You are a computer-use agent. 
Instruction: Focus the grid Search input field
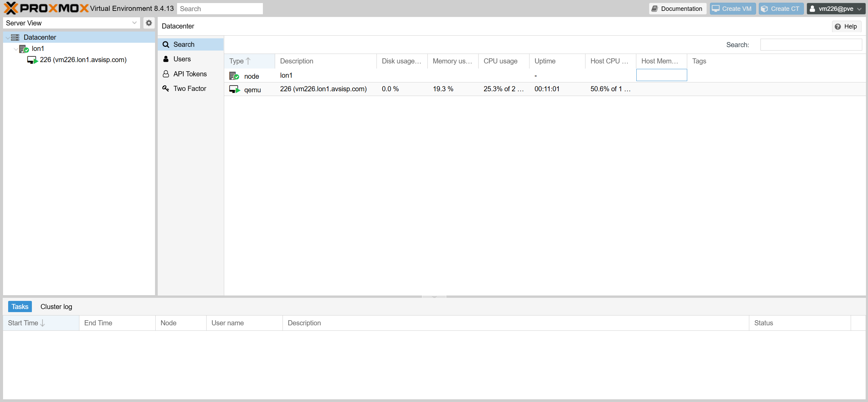(811, 45)
